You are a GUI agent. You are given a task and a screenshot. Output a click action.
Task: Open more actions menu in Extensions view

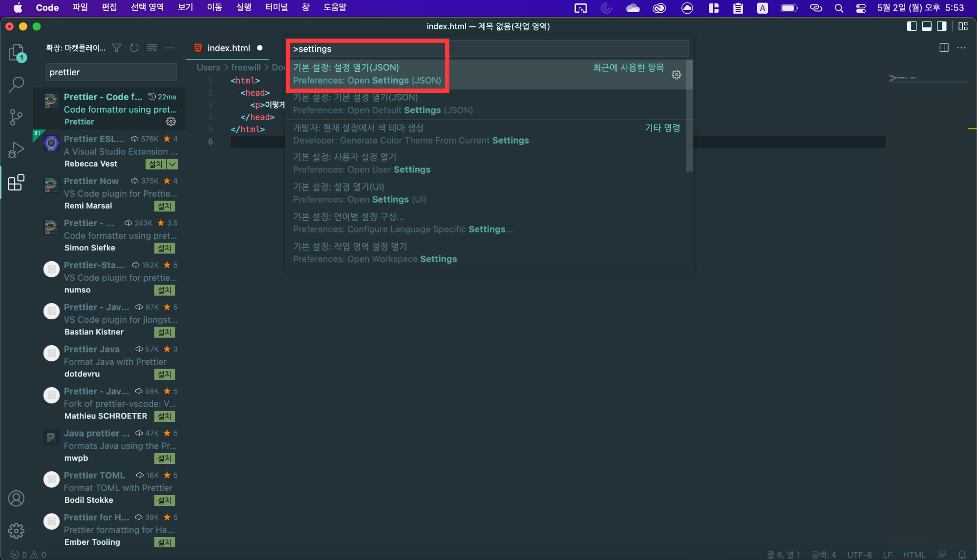[170, 48]
